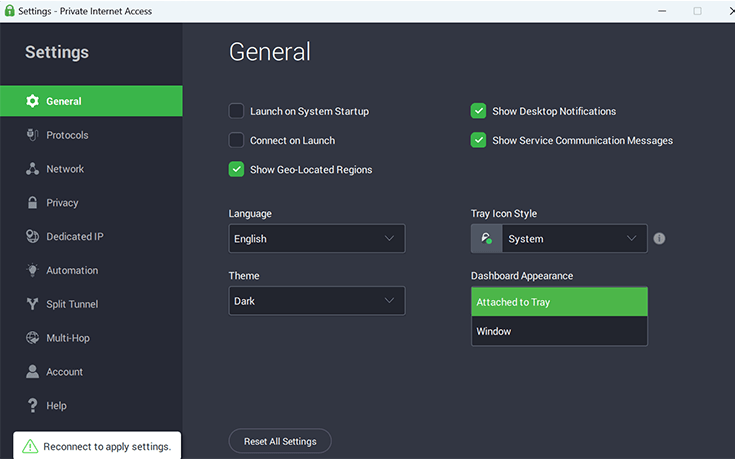Click the General page heading
Image resolution: width=735 pixels, height=459 pixels.
270,52
